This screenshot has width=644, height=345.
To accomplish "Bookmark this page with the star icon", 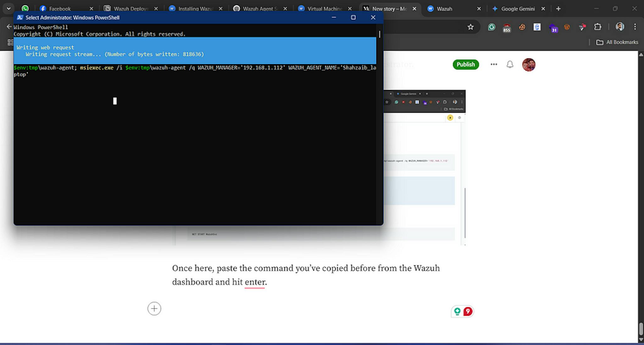I will (470, 27).
